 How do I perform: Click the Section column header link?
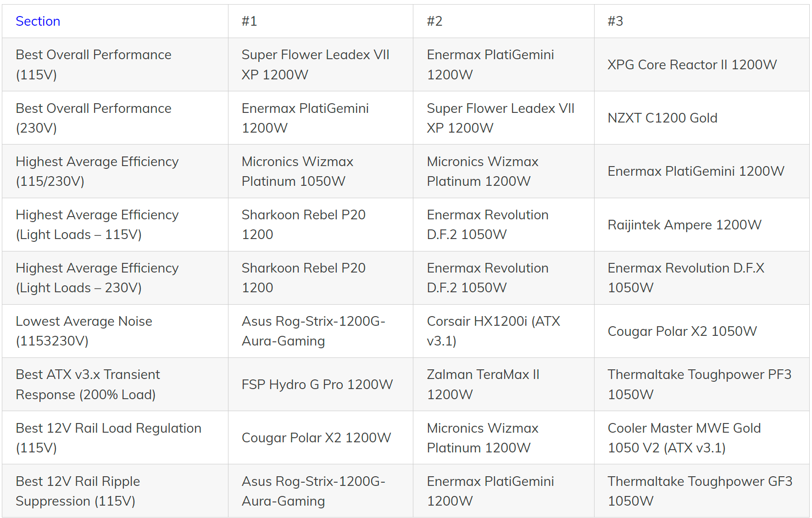pos(38,21)
